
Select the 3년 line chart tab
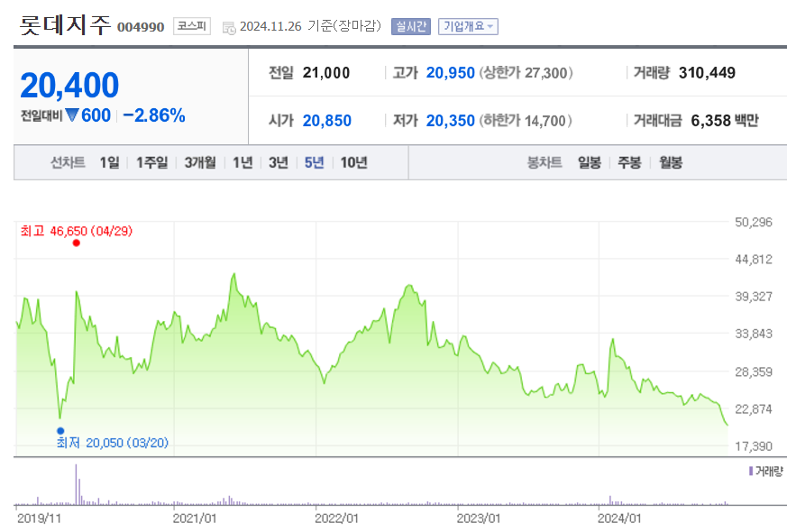coord(279,162)
